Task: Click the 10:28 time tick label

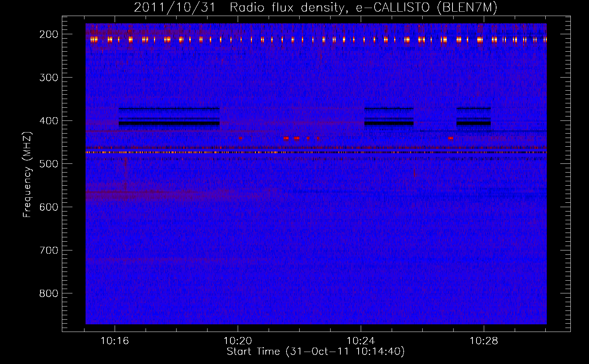Action: point(484,341)
